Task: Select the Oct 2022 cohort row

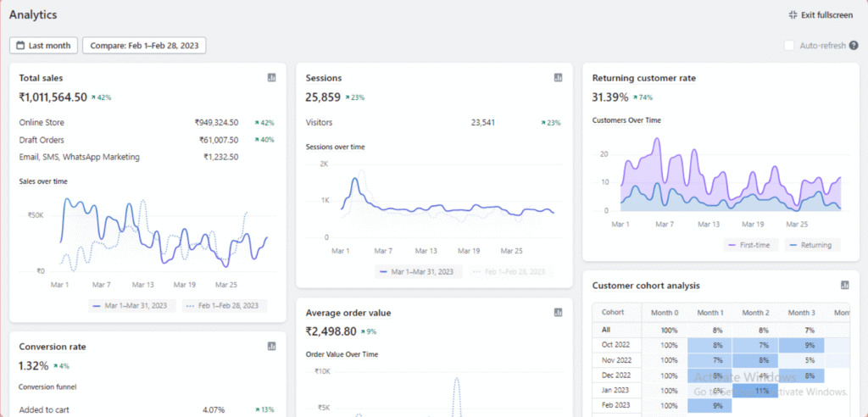Action: (615, 345)
